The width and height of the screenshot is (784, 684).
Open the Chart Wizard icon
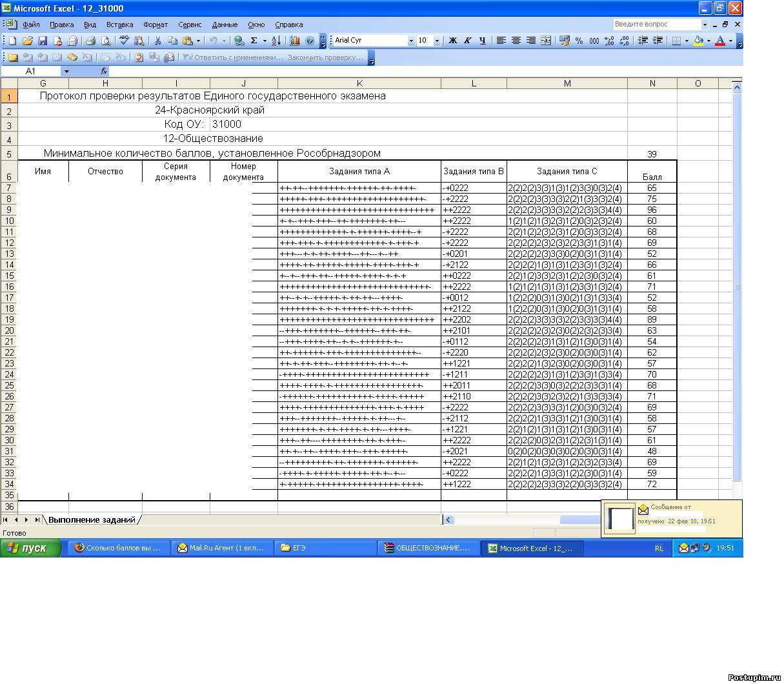tap(295, 41)
